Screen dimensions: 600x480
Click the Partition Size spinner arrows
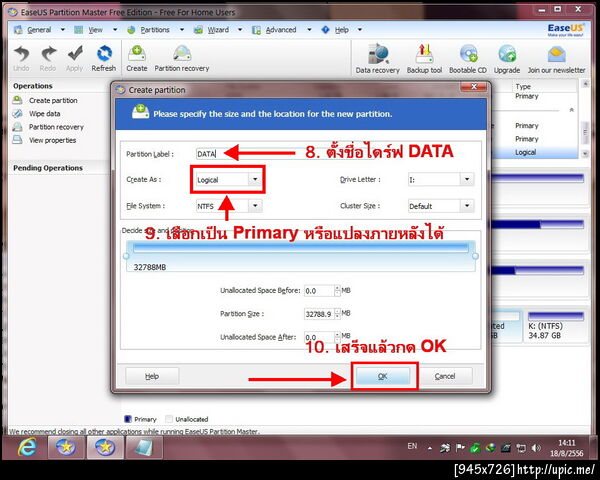point(337,314)
